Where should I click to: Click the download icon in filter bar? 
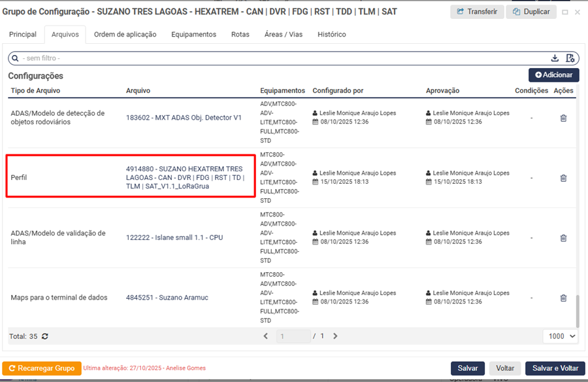click(555, 58)
